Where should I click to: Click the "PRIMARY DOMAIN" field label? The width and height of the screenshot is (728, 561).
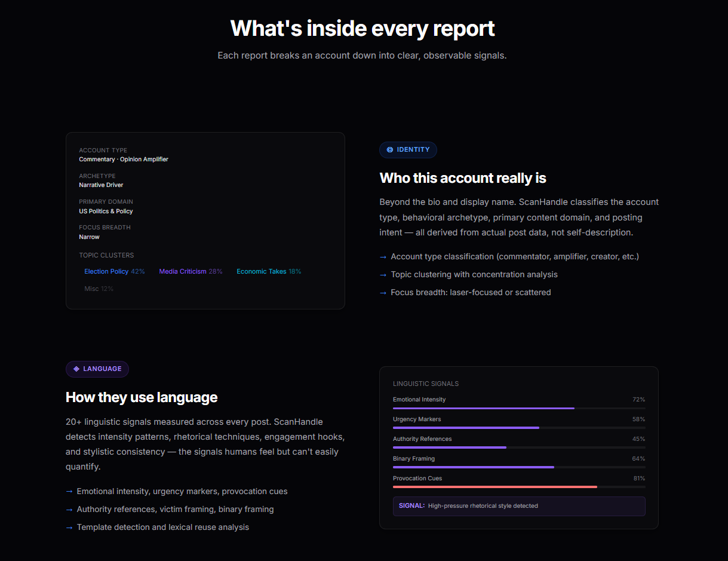[106, 202]
